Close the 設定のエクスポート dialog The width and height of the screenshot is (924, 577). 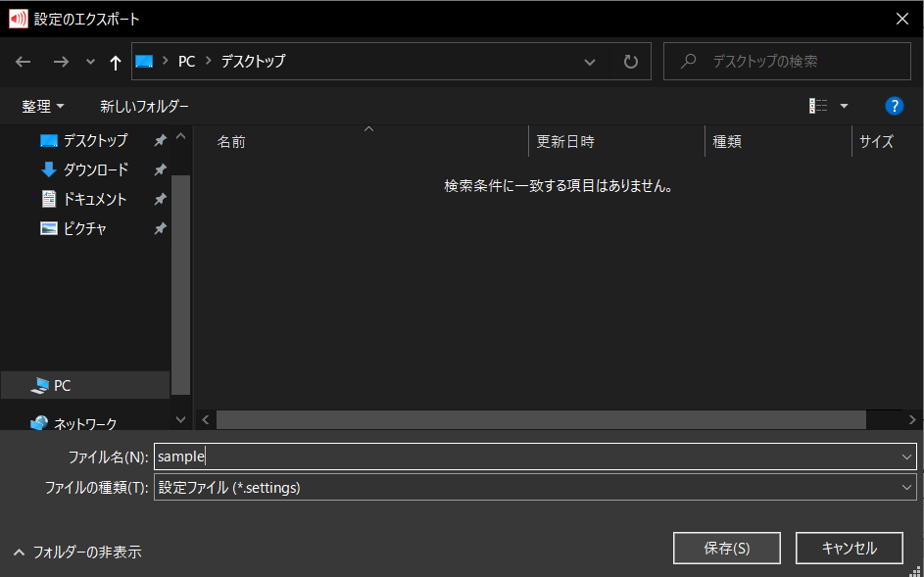(901, 19)
